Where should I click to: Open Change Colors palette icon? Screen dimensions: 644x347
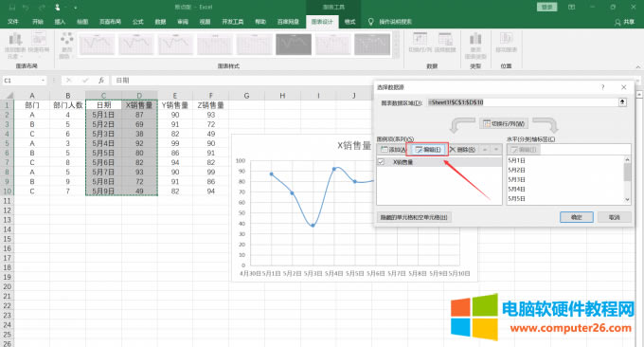click(x=66, y=46)
